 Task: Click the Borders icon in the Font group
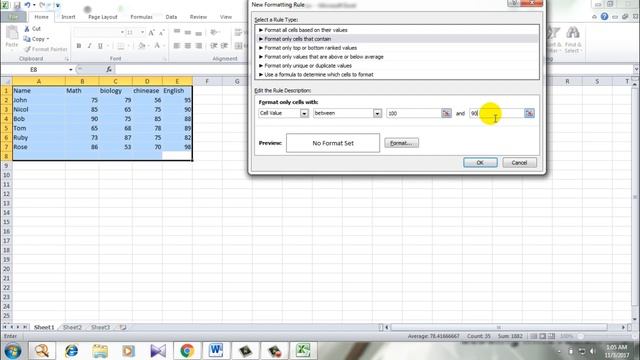point(121,46)
